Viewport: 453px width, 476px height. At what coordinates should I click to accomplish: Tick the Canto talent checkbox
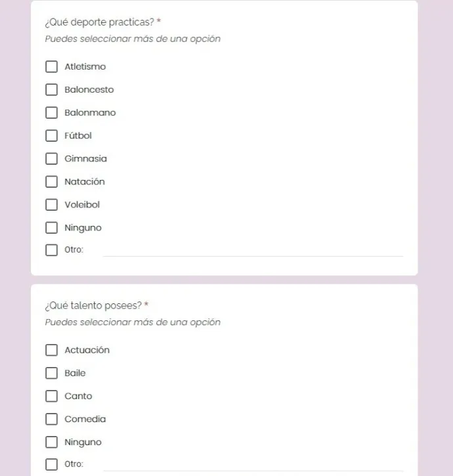(x=51, y=396)
